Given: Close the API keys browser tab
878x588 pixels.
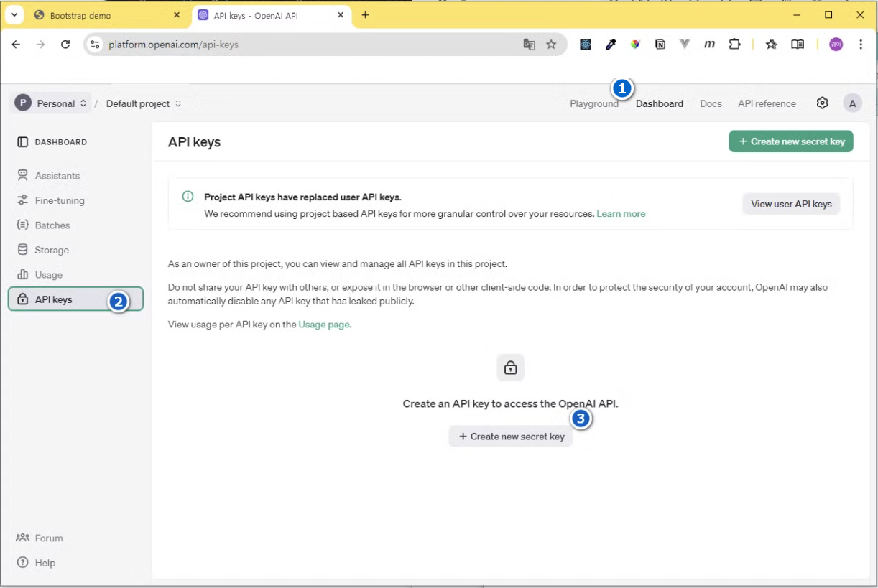Looking at the screenshot, I should 341,15.
